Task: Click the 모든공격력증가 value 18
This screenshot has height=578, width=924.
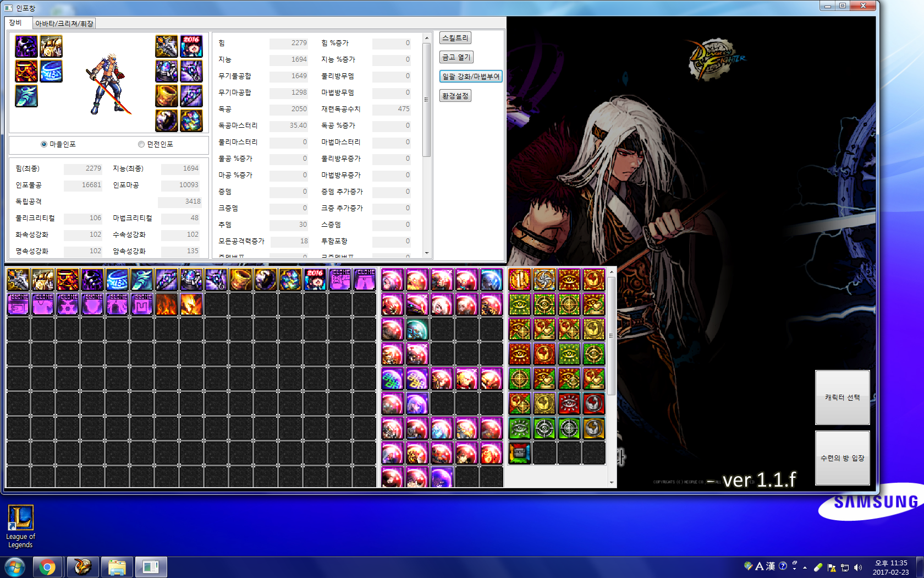Action: pyautogui.click(x=289, y=241)
